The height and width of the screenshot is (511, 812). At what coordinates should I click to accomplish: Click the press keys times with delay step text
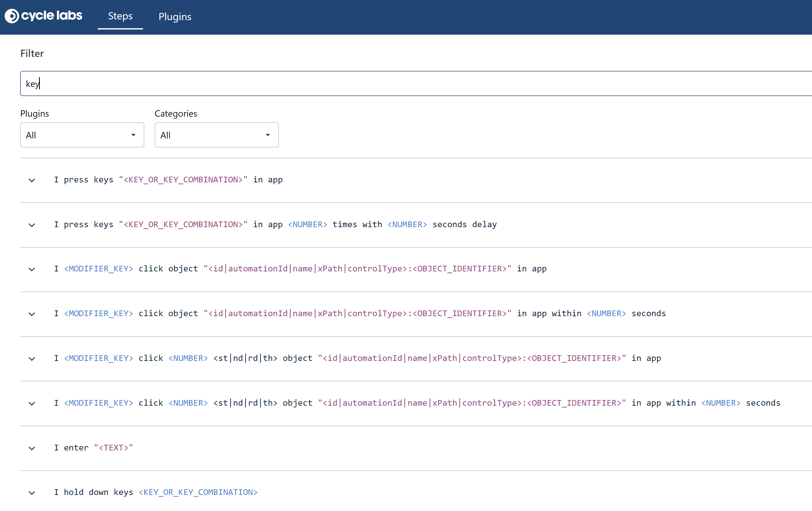(x=275, y=224)
